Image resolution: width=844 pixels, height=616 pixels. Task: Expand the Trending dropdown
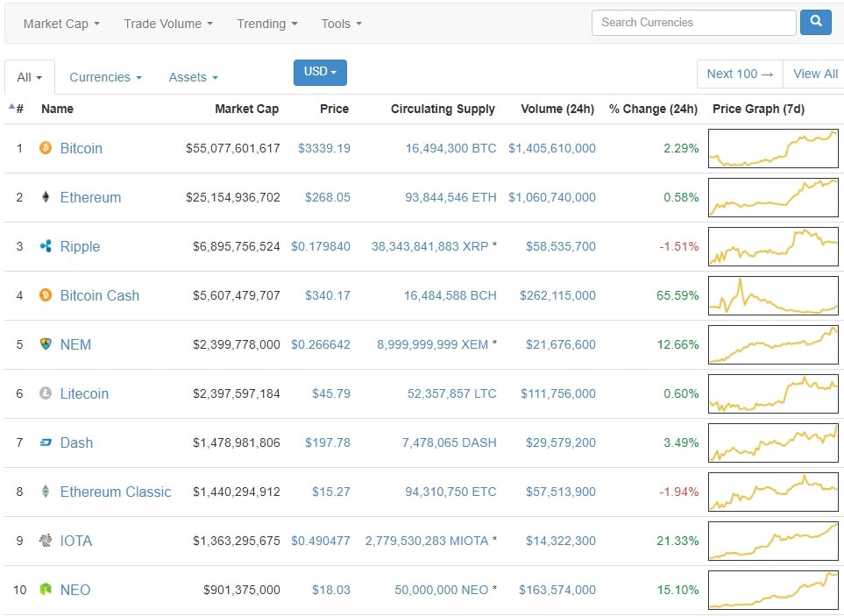click(x=267, y=24)
